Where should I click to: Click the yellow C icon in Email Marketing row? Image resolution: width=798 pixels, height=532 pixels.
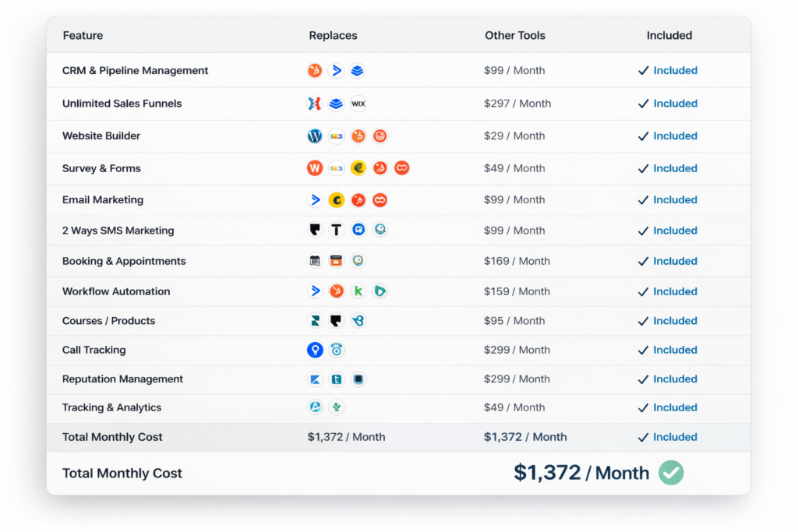click(337, 200)
